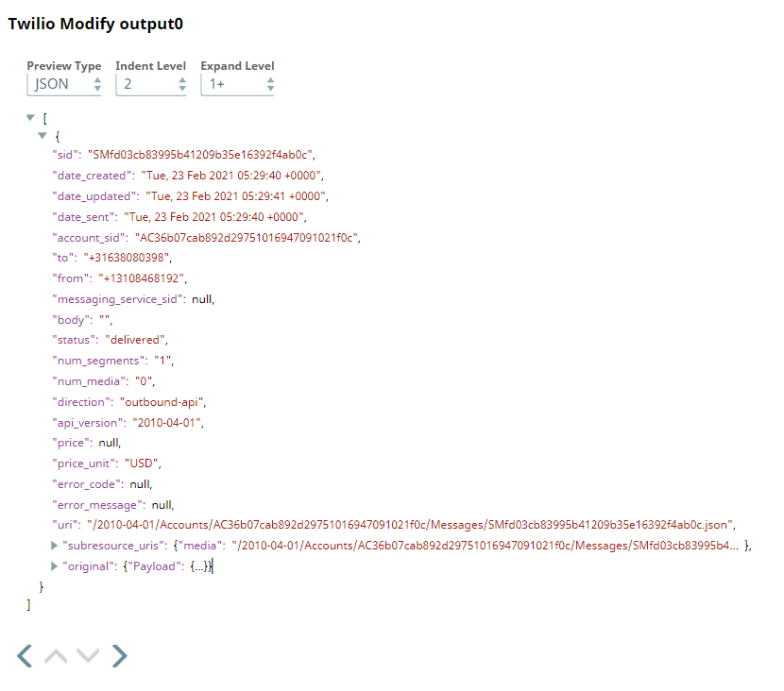Screen dimensions: 784x691
Task: Click the error_code key
Action: coord(88,484)
